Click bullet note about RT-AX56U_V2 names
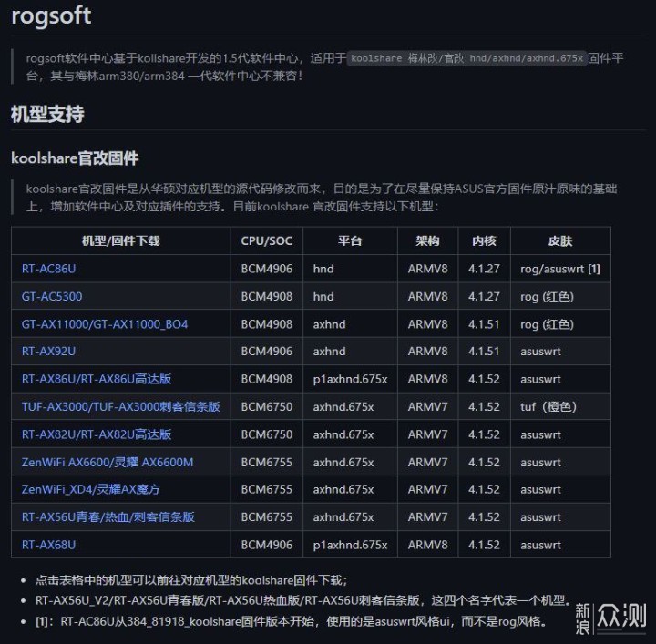Screen dimensions: 656x644 (303, 600)
